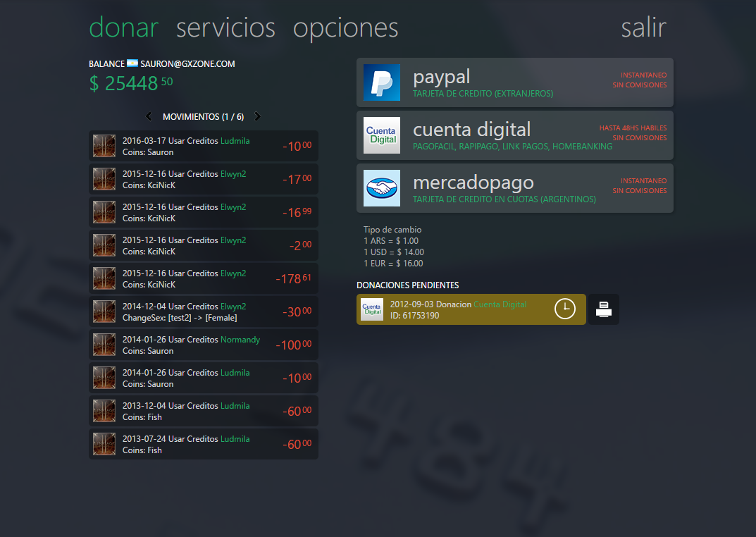756x537 pixels.
Task: Click Elwyn2 link in the ChangeSex movement
Action: [233, 307]
